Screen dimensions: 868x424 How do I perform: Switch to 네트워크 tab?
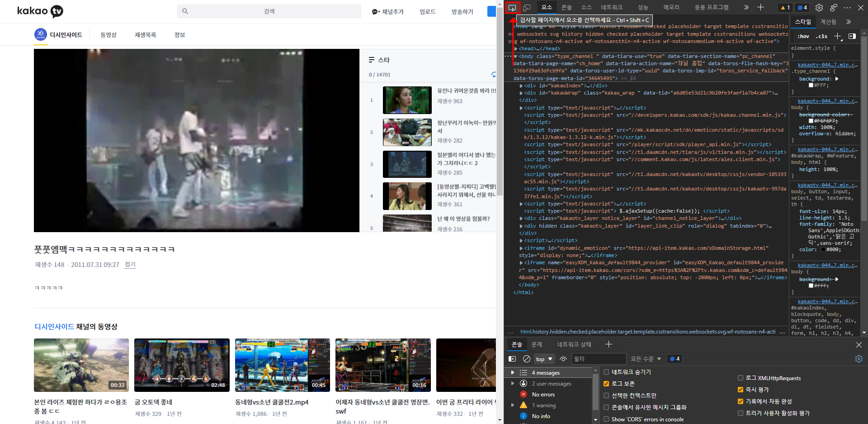coord(612,7)
